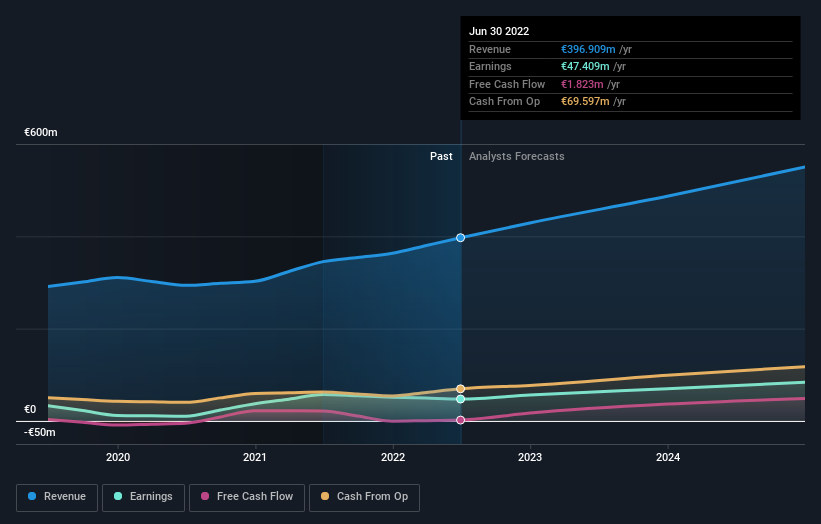
Task: Click the 2021 x-axis label
Action: [x=254, y=457]
